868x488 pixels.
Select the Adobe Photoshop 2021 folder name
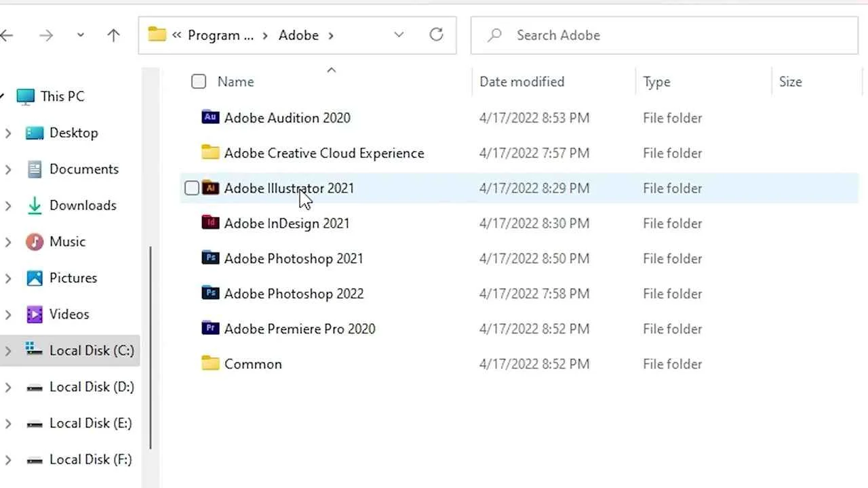click(294, 258)
